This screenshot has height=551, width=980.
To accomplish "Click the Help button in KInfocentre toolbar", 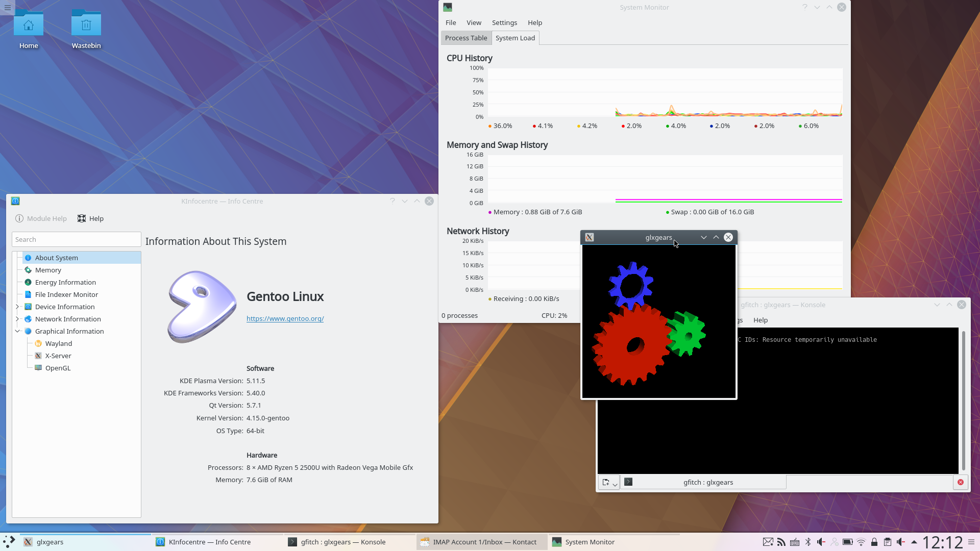I will point(90,218).
